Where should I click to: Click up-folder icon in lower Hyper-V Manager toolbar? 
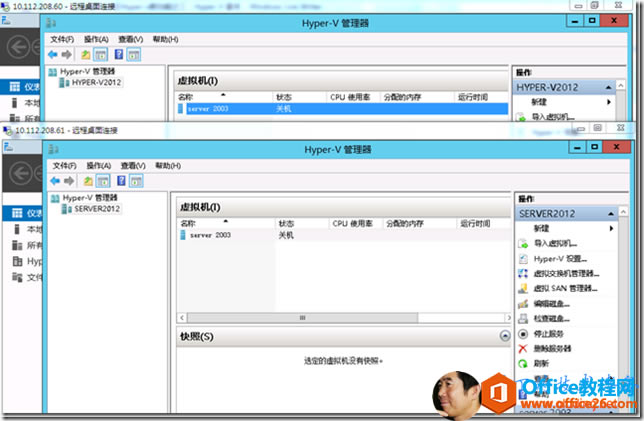[x=88, y=181]
